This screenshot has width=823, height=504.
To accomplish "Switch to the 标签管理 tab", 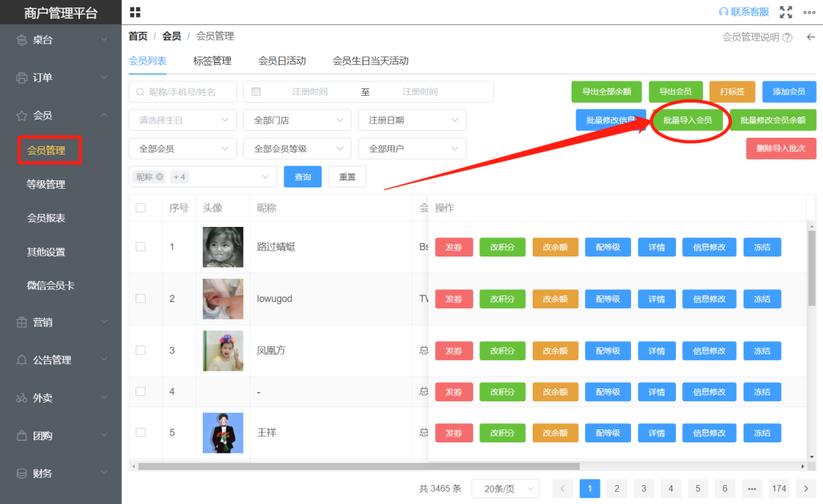I will coord(212,61).
